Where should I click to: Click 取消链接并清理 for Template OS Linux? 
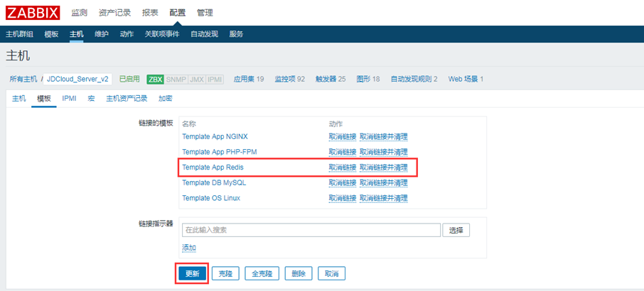click(384, 198)
